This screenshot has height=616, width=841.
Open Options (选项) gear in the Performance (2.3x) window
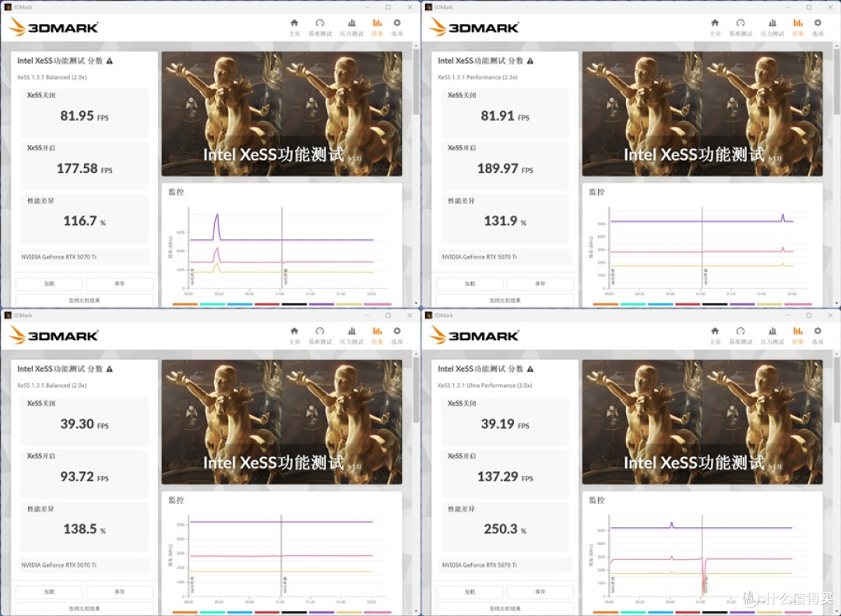(818, 27)
